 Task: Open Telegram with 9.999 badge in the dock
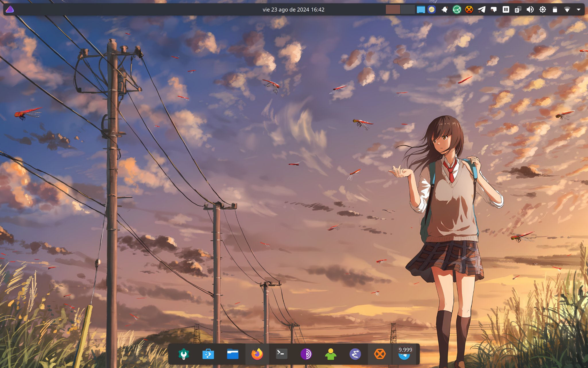(x=405, y=354)
